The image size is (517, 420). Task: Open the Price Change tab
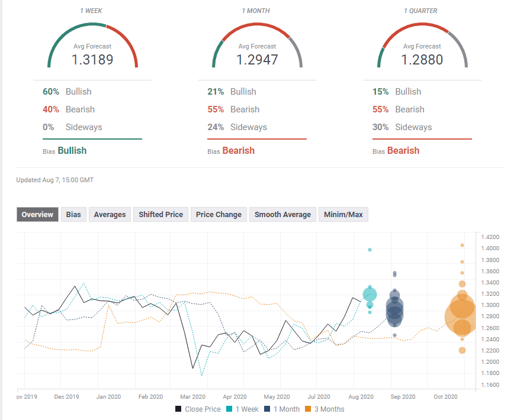[x=219, y=214]
